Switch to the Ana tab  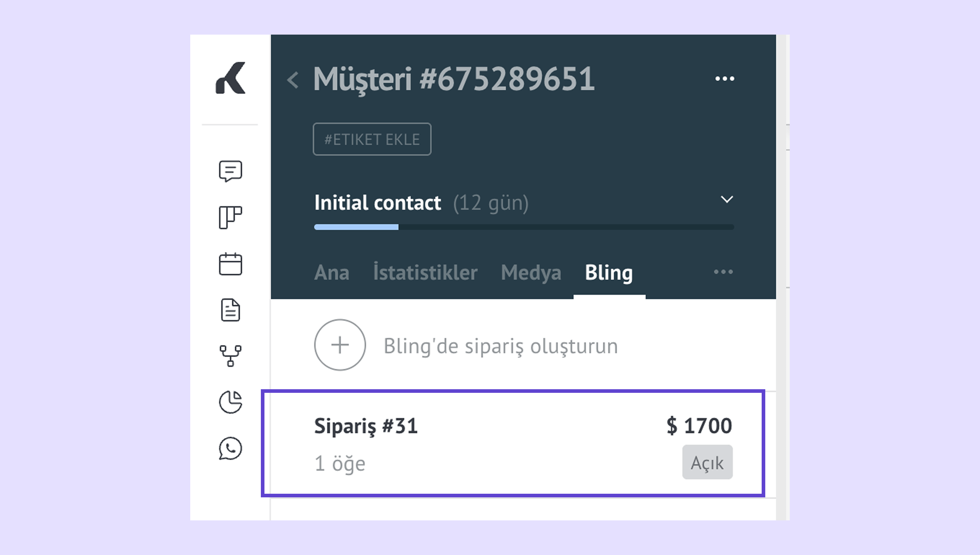(x=331, y=273)
